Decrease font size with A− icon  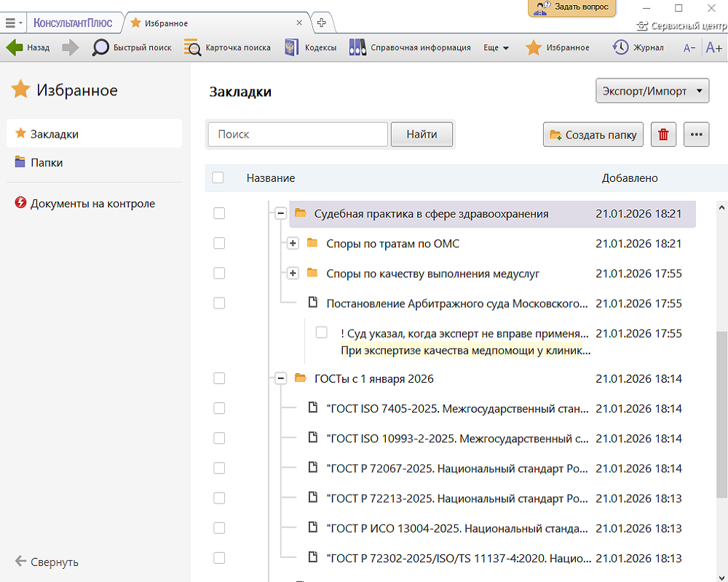689,48
